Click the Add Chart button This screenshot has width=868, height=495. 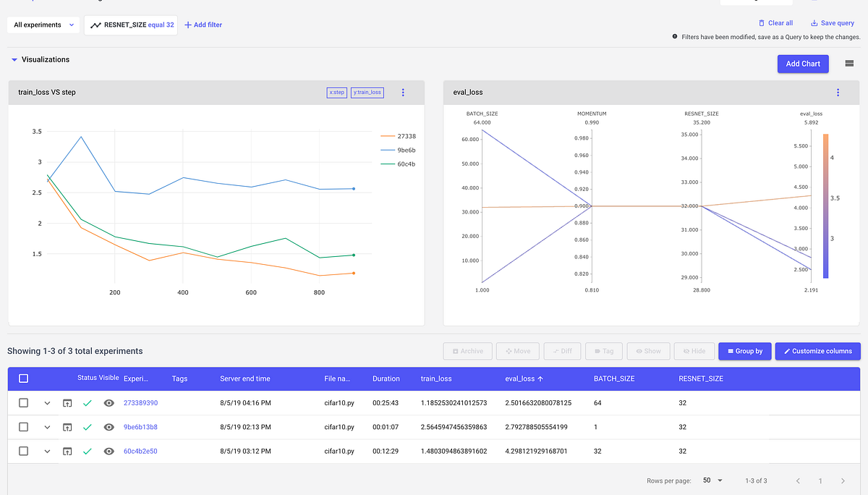pos(803,64)
